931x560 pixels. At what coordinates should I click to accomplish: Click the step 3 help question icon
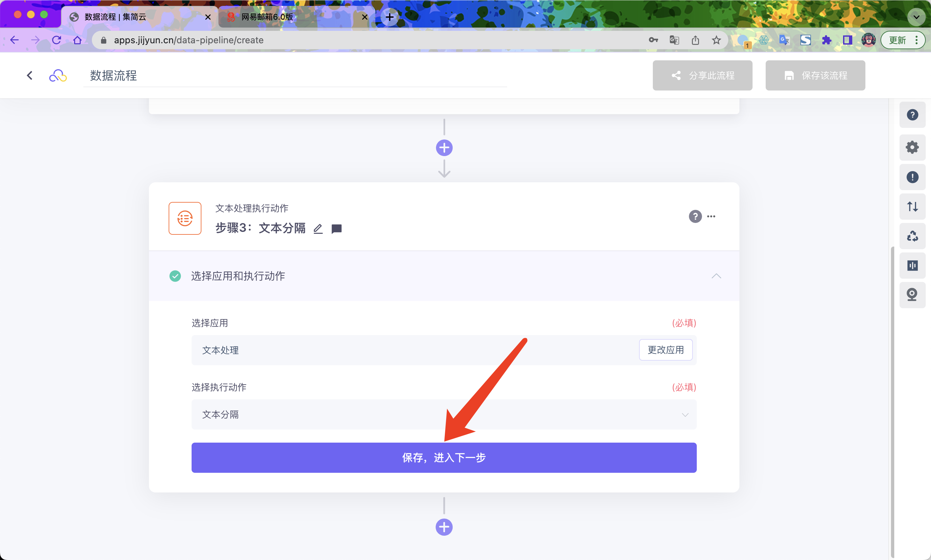(695, 216)
